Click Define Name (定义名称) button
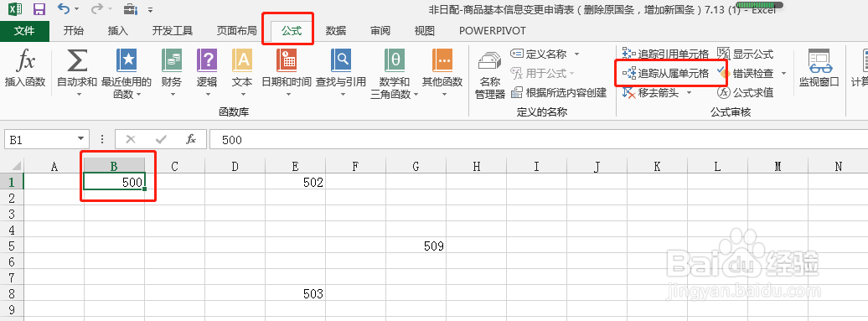Screen dimensions: 868x321 pyautogui.click(x=539, y=54)
